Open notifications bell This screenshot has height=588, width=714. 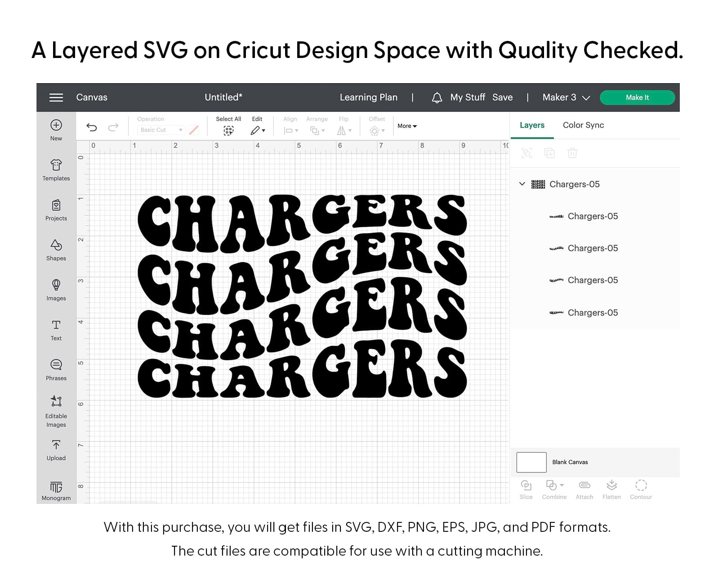click(437, 98)
